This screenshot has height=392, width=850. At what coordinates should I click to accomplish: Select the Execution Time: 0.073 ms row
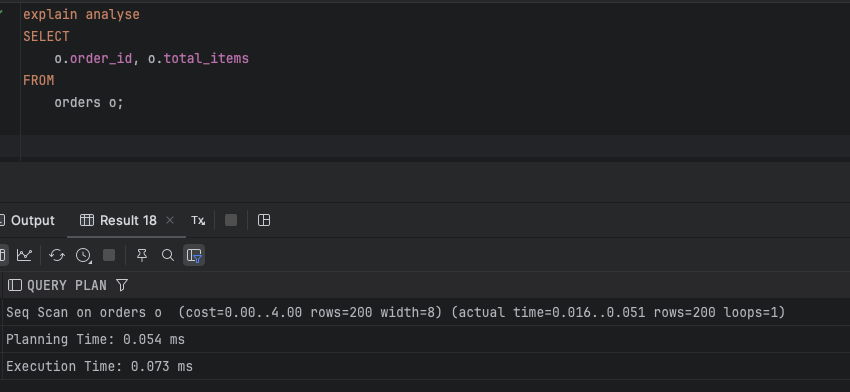[426, 367]
